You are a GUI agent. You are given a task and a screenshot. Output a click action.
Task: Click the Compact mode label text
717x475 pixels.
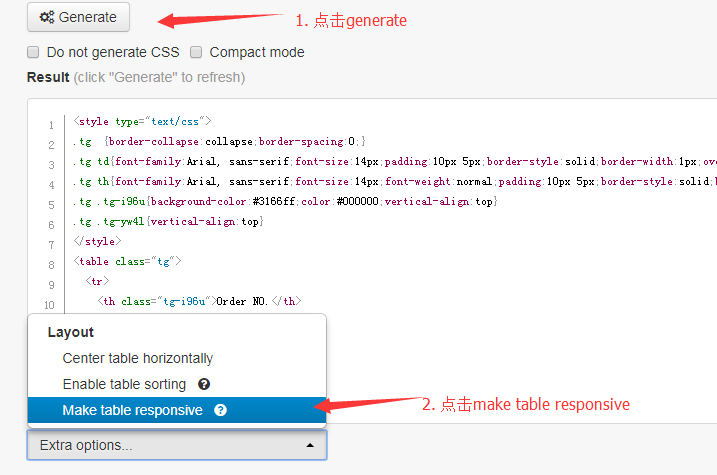coord(257,52)
